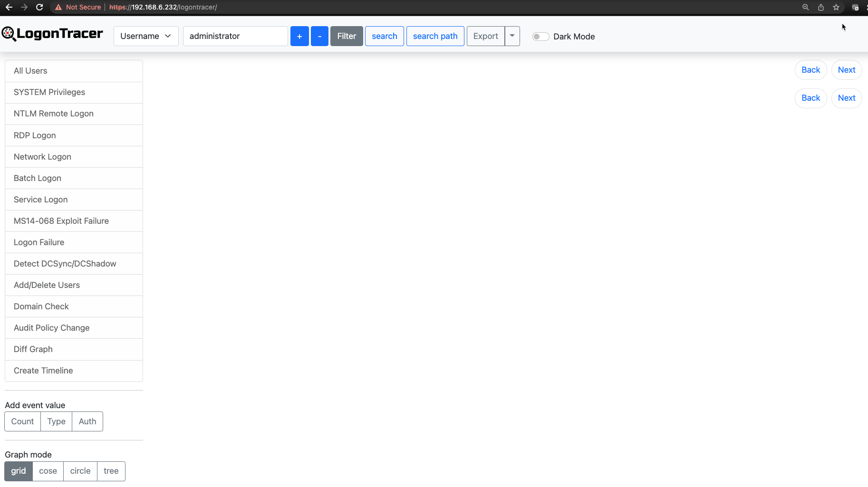Click the Not Secure warning icon

(x=58, y=7)
